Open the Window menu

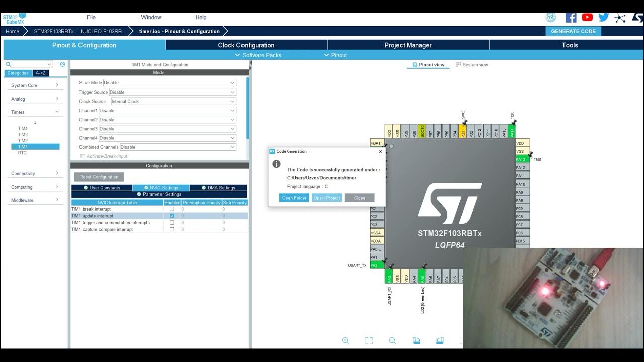pos(151,17)
